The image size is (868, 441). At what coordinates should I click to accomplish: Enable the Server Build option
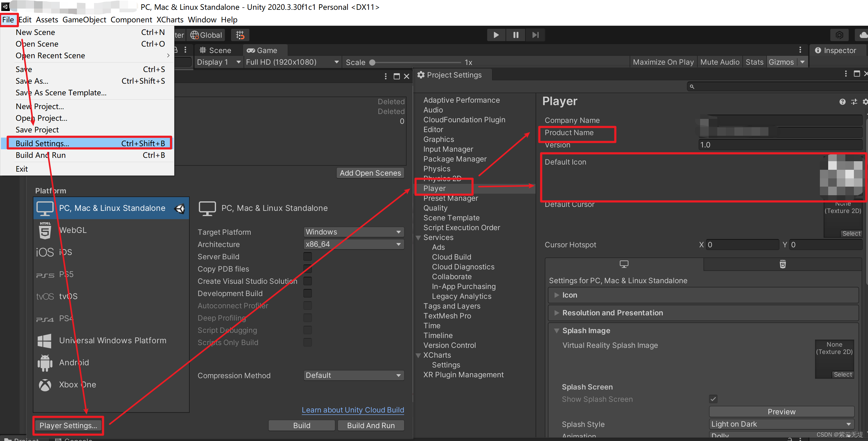(307, 256)
